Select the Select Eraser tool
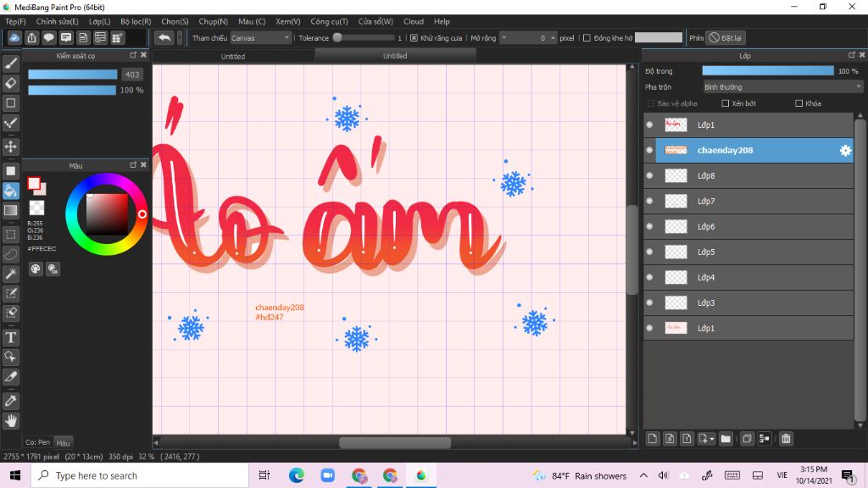Screen dimensions: 868x488 tap(10, 313)
